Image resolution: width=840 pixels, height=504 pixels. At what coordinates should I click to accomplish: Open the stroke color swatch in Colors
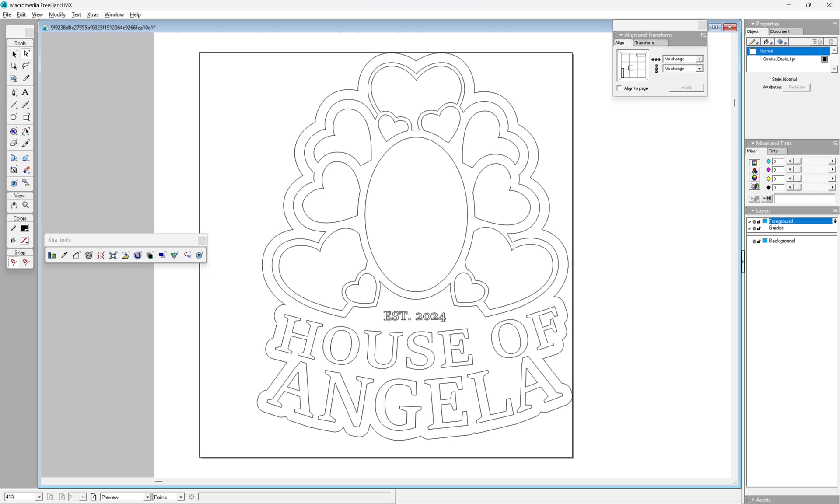[x=24, y=228]
